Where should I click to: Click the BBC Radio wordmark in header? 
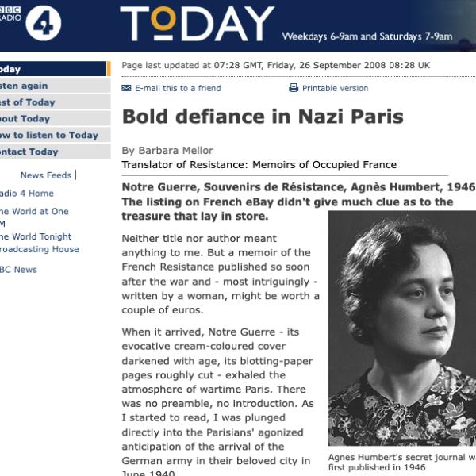pyautogui.click(x=10, y=14)
